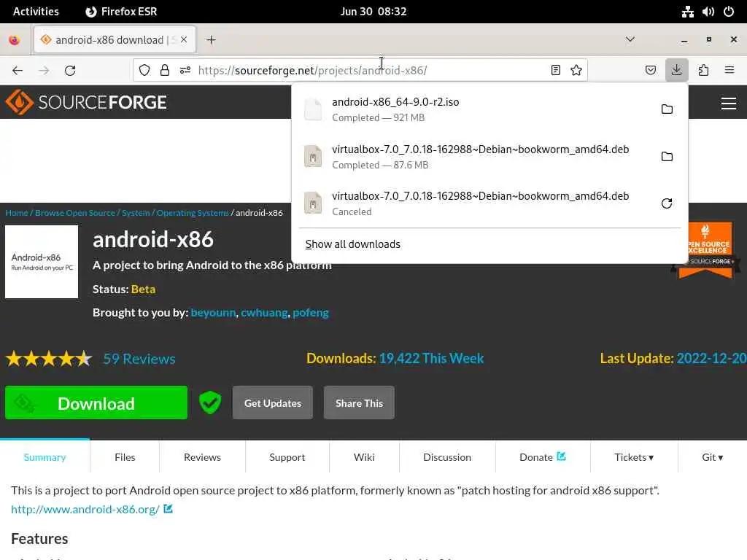Open power menu in top bar
Viewport: 747px width, 560px height.
pyautogui.click(x=729, y=12)
